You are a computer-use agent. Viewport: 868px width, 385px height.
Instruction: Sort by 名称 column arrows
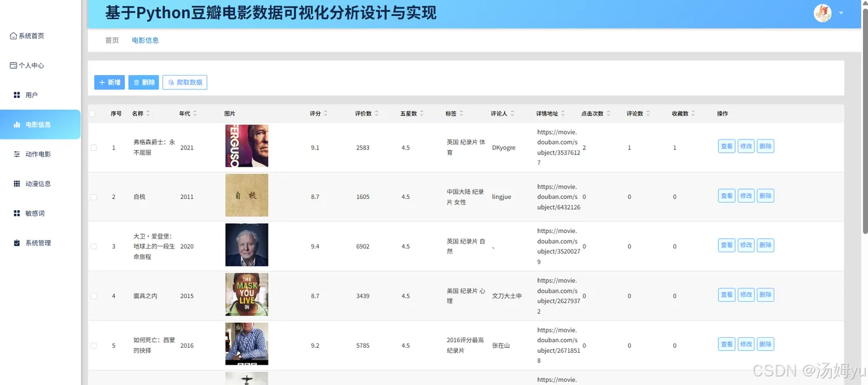pos(148,113)
